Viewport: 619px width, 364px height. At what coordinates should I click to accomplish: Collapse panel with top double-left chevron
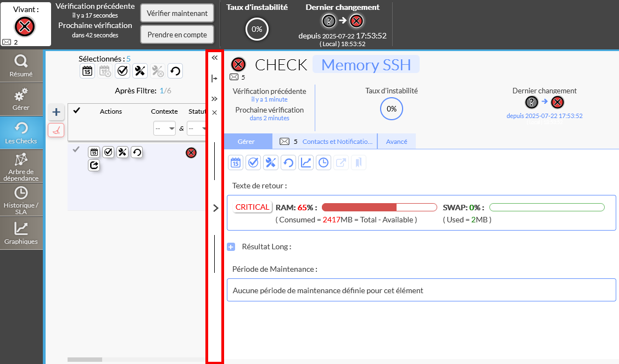[214, 58]
